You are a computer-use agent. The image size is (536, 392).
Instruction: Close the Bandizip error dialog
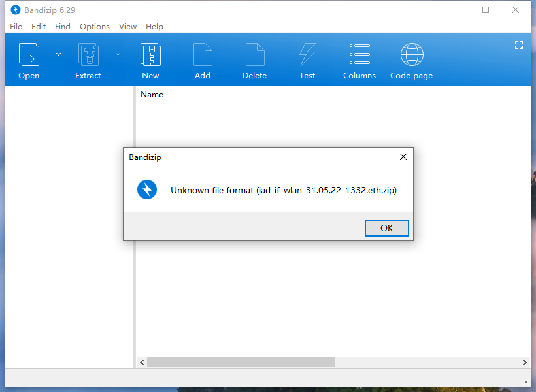(403, 157)
